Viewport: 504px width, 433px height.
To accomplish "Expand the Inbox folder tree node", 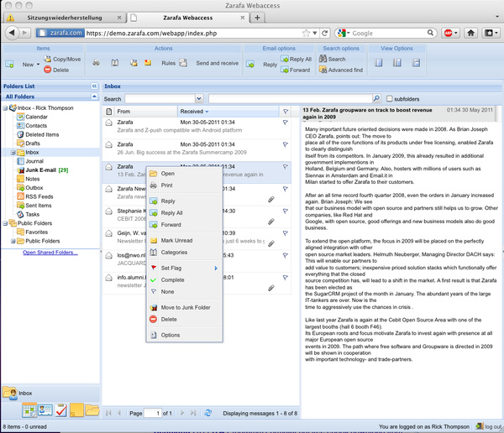I will 13,153.
